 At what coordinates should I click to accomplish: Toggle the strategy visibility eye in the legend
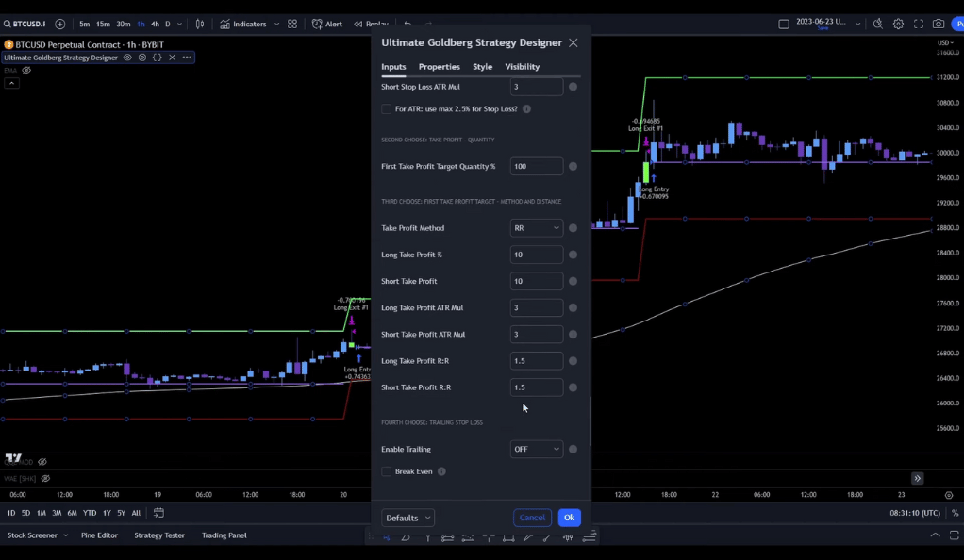coord(127,58)
